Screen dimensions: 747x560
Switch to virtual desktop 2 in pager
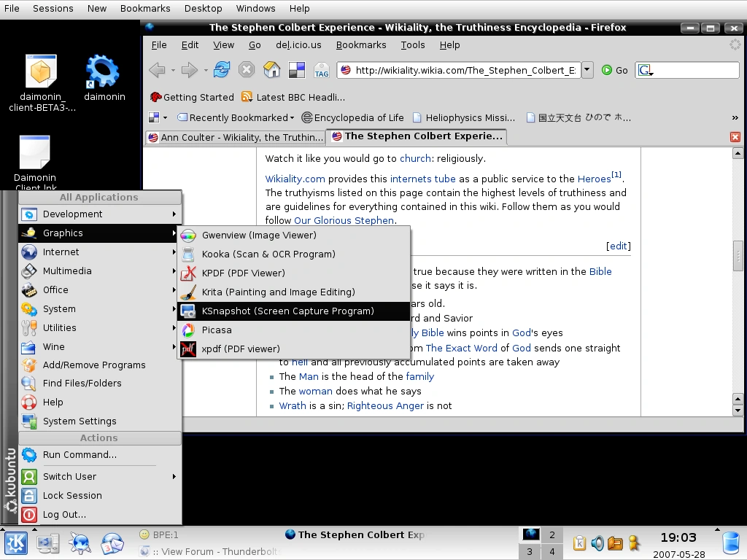[x=551, y=534]
